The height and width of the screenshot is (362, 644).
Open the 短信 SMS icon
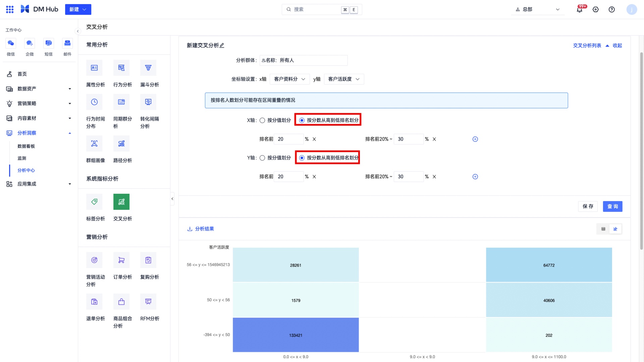point(49,43)
